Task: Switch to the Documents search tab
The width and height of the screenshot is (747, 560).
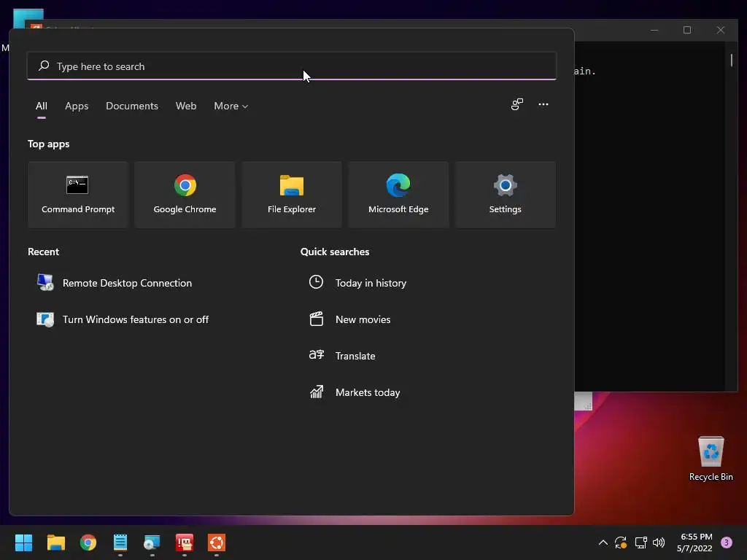Action: (x=132, y=106)
